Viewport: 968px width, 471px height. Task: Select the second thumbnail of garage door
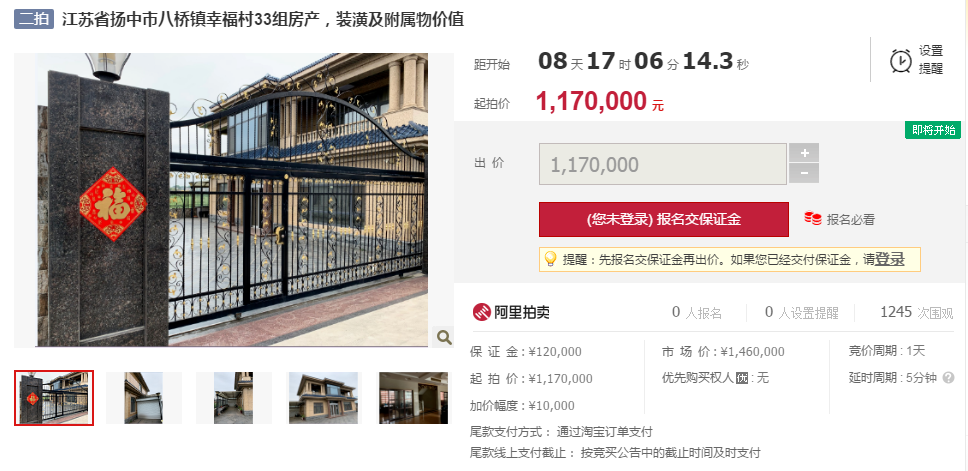(144, 398)
